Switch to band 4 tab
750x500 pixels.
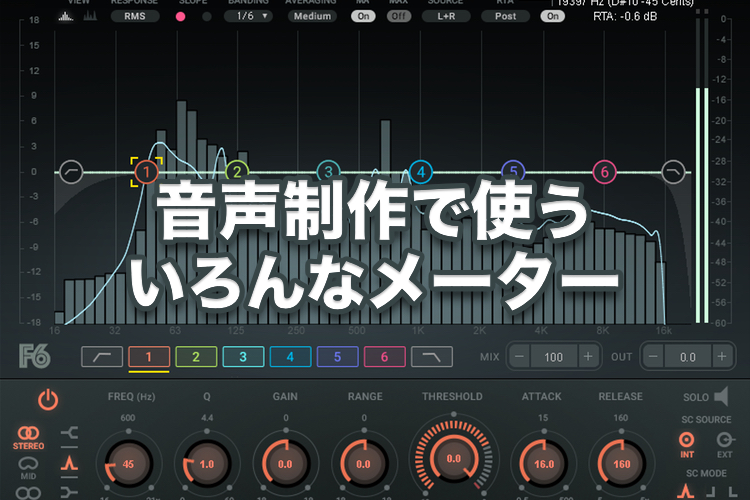[x=290, y=357]
